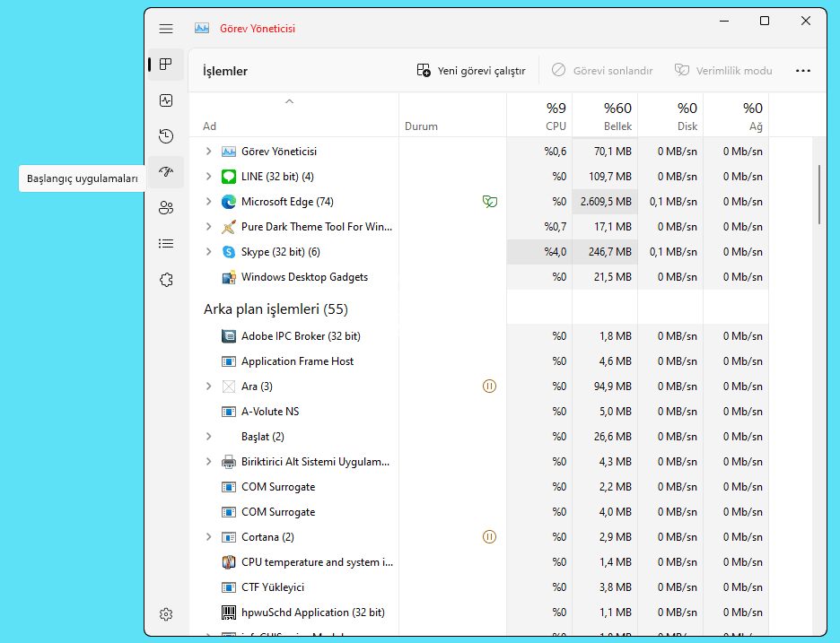Select the Application Frame Host row
The image size is (840, 643).
(x=479, y=361)
